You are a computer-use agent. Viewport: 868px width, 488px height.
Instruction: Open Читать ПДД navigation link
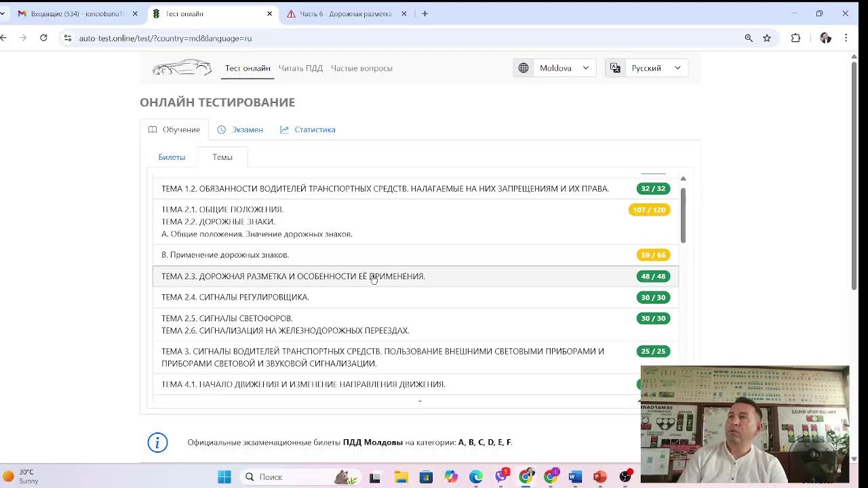(x=300, y=68)
